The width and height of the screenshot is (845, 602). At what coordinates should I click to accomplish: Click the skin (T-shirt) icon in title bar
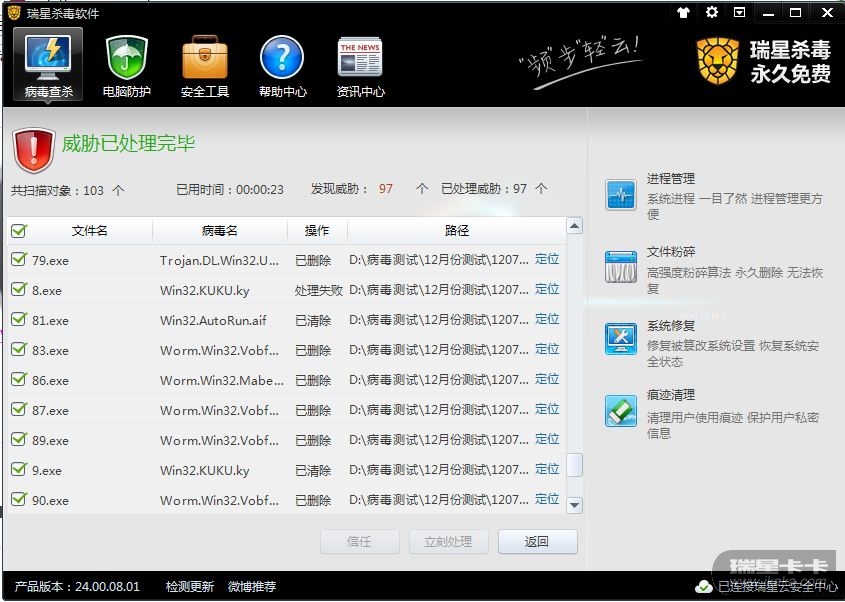click(x=683, y=12)
